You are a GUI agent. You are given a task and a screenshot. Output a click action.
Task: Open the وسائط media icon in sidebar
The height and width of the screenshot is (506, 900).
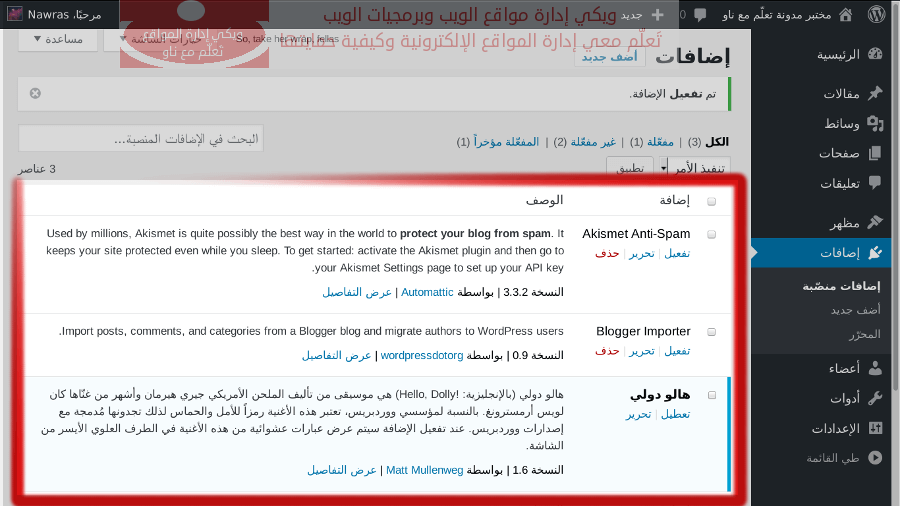(x=875, y=123)
